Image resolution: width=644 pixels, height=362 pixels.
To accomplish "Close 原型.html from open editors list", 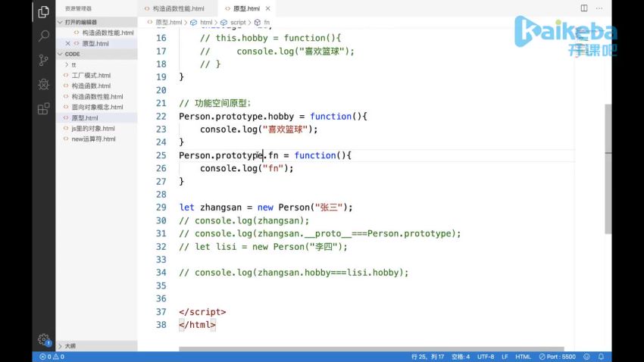I will 67,43.
